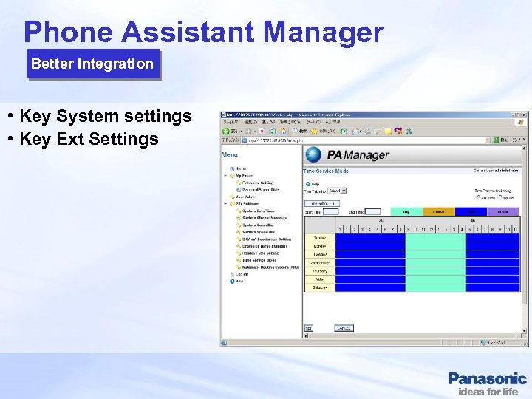Click the Log off icon in menu
This screenshot has width=532, height=399.
[x=232, y=274]
